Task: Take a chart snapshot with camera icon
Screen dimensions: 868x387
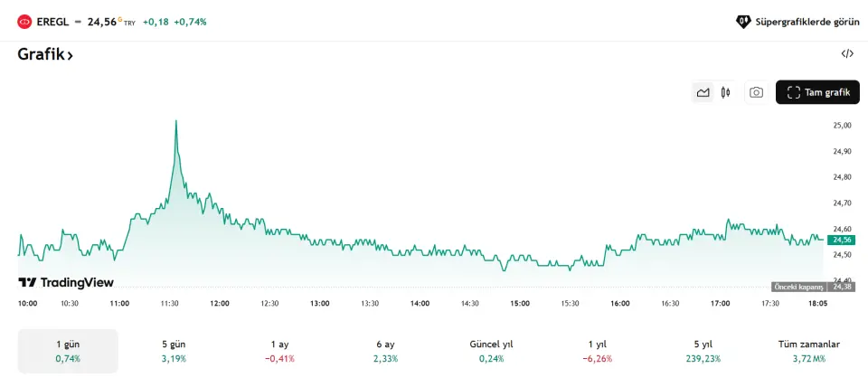Action: point(756,92)
